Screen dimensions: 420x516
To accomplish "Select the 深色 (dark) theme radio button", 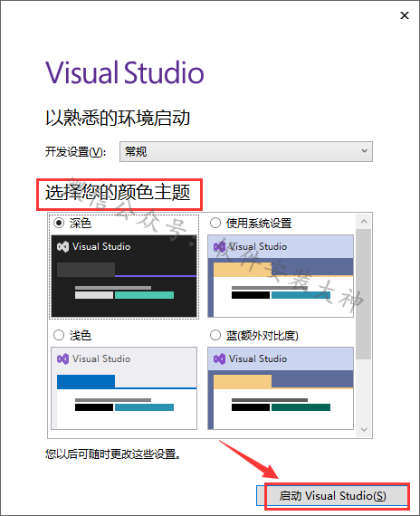I will click(x=59, y=223).
